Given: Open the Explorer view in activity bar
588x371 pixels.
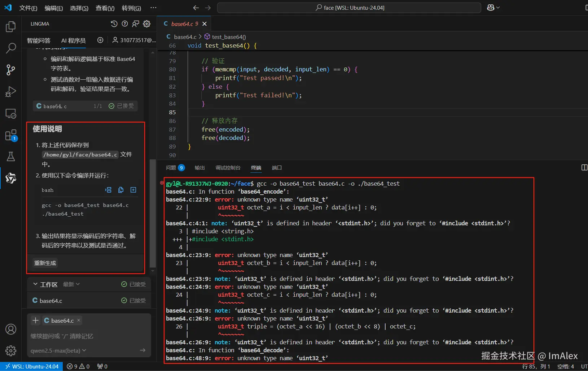Looking at the screenshot, I should [11, 27].
